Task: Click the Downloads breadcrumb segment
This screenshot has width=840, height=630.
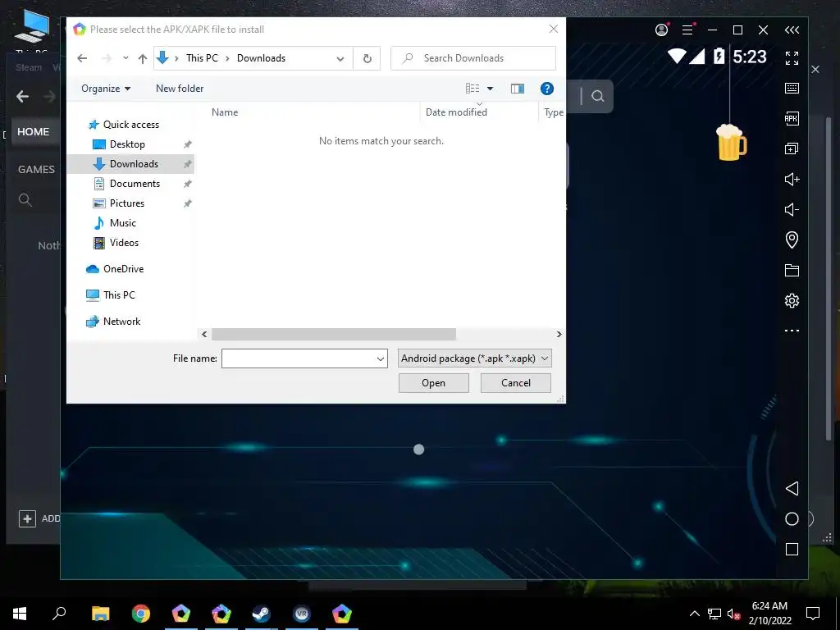Action: (x=261, y=58)
